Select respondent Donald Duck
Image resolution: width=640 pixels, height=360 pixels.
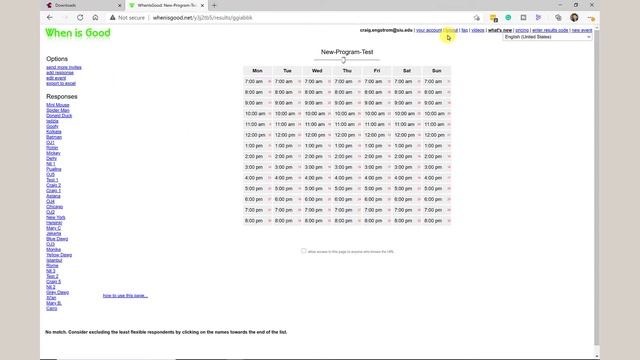59,116
